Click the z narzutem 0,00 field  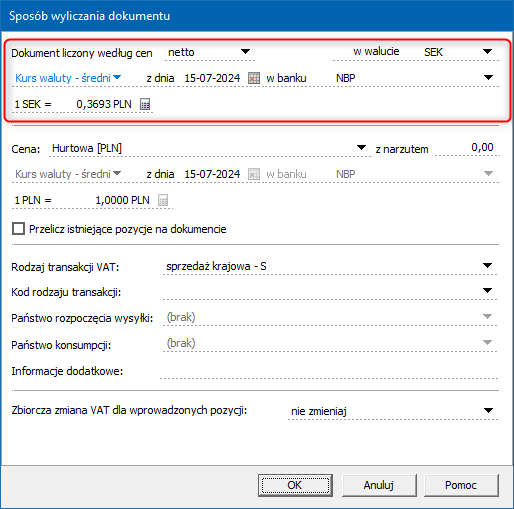tap(467, 148)
